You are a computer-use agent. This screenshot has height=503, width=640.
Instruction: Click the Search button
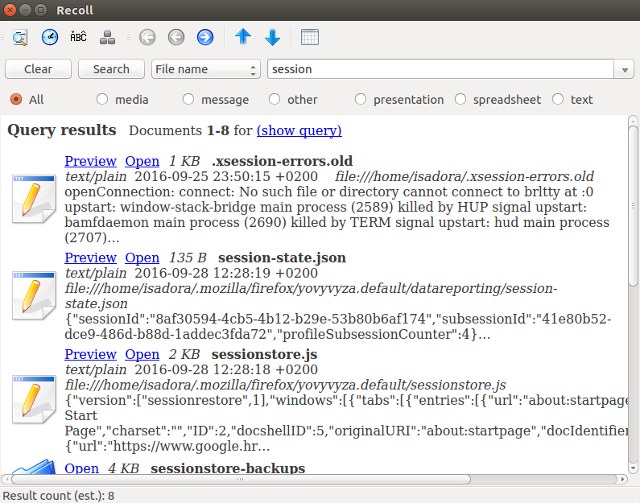[111, 69]
